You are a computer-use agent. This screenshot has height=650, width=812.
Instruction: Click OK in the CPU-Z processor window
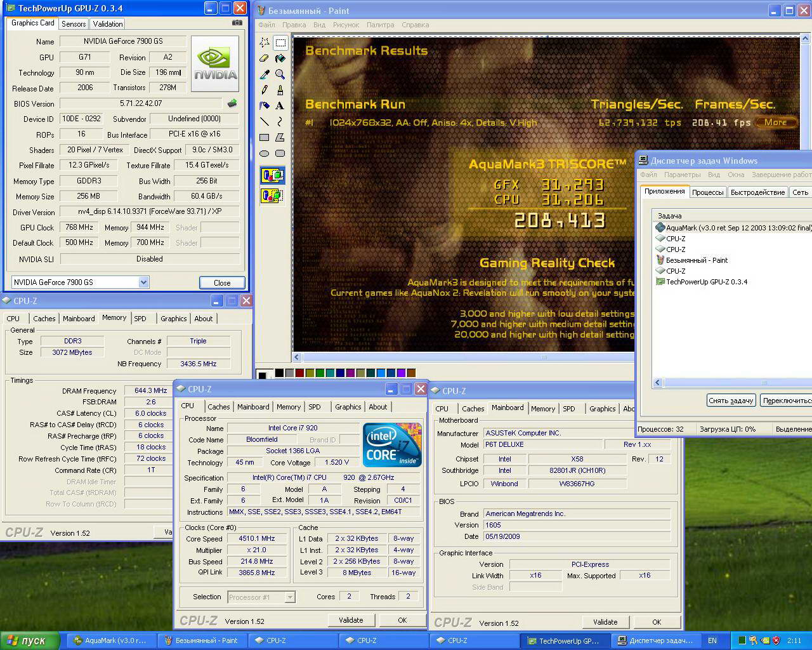[x=402, y=620]
